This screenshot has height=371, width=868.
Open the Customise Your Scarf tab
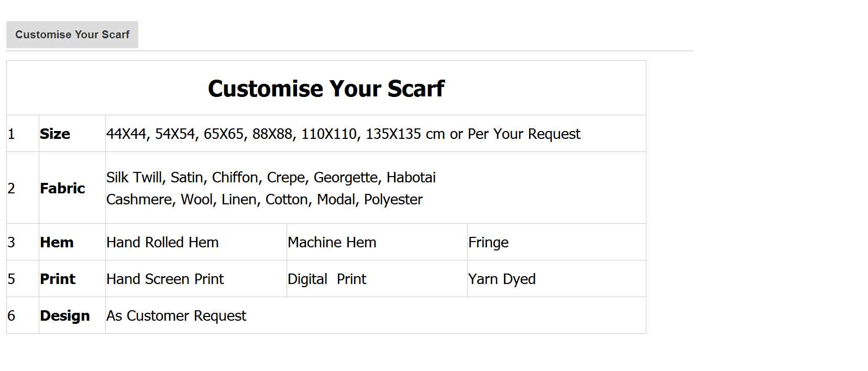pos(72,35)
